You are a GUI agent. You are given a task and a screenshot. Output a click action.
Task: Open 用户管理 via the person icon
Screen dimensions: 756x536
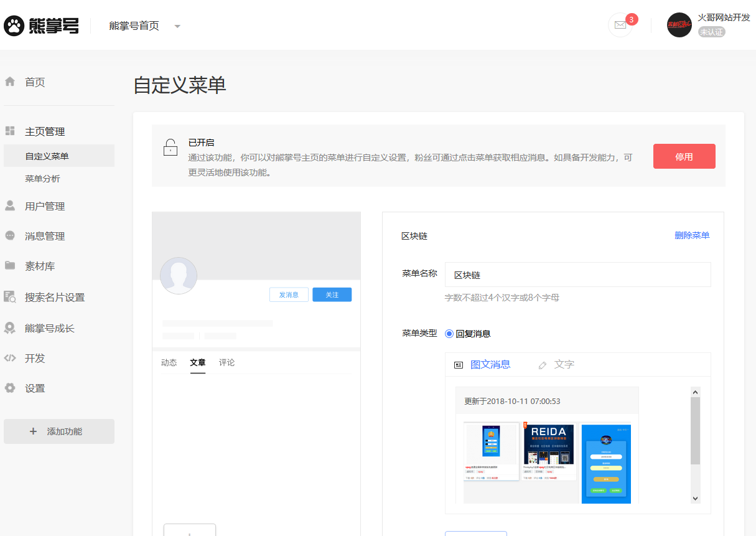[x=10, y=206]
